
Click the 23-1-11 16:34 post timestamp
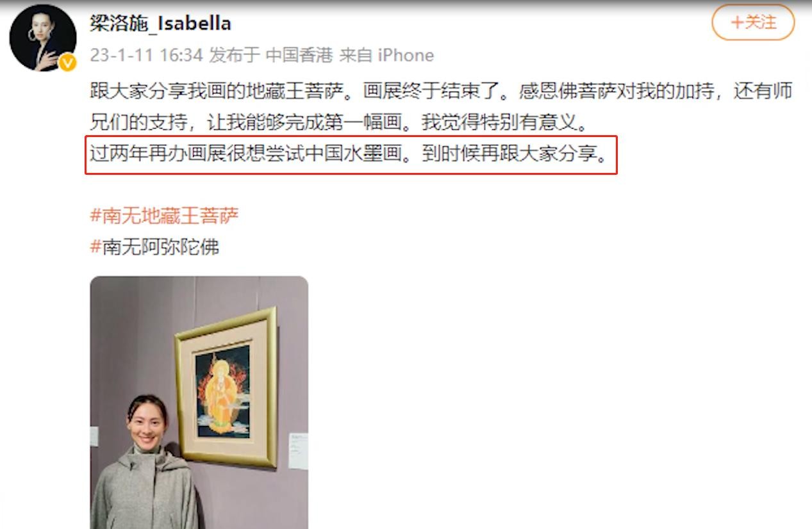tap(146, 55)
